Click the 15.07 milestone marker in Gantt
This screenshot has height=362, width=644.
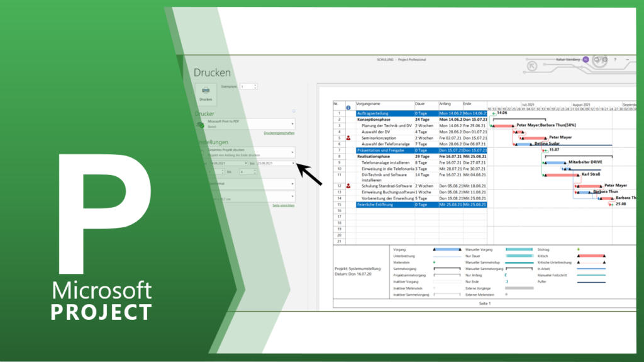tap(545, 150)
